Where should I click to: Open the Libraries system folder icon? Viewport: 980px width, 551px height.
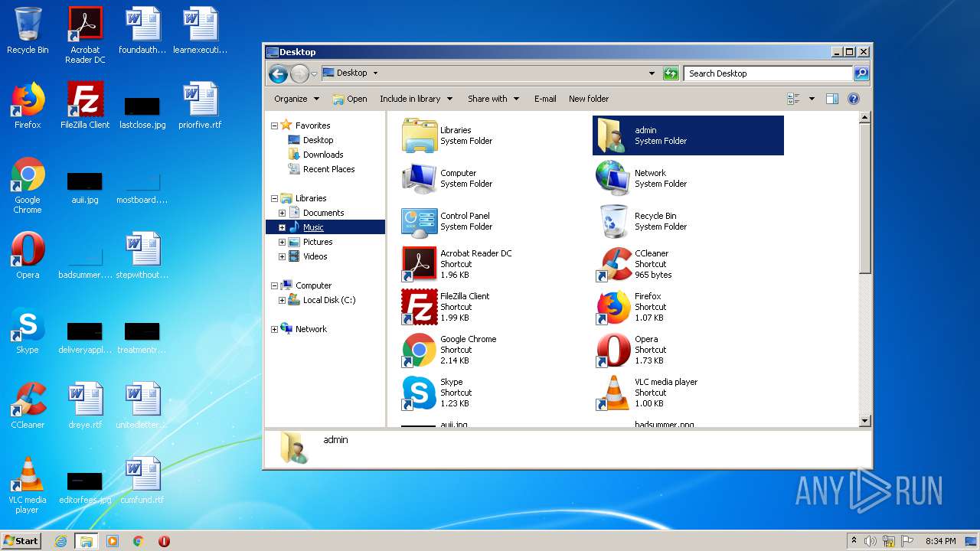tap(420, 135)
